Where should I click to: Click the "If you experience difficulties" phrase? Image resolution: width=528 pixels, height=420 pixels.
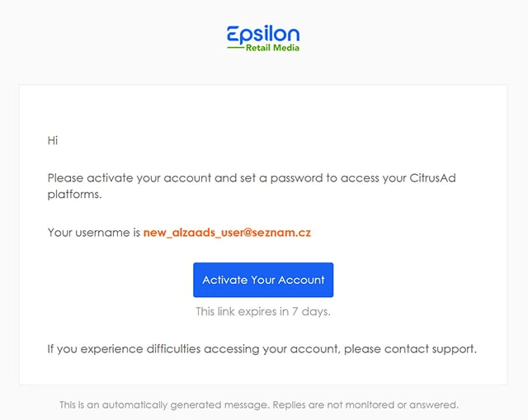124,349
